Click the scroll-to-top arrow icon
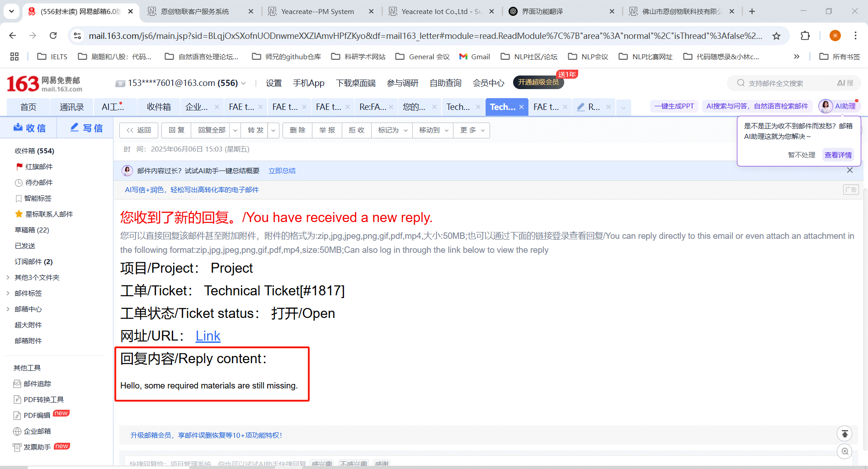This screenshot has width=868, height=469. tap(844, 433)
